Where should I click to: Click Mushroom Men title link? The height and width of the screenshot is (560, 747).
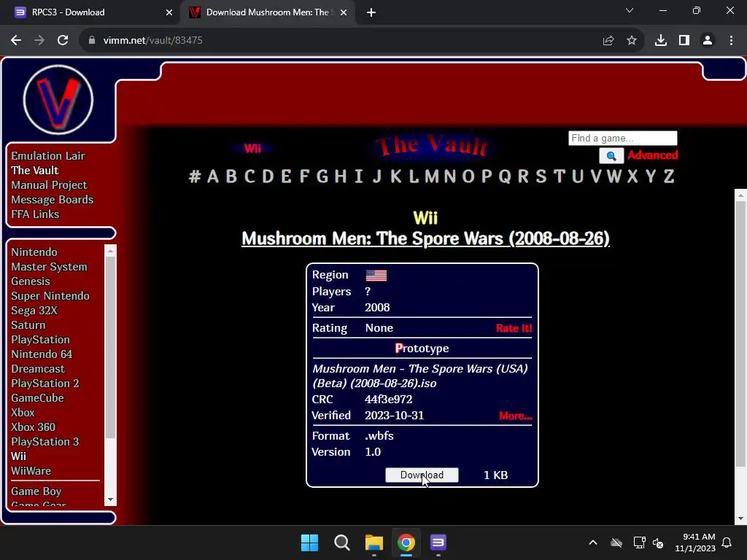pos(425,238)
